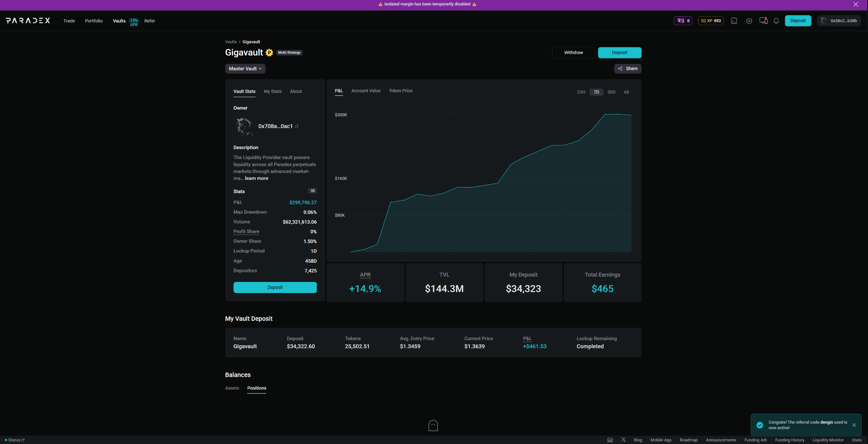Screen dimensions: 868x444
Task: Open the wallet address account menu
Action: 839,21
